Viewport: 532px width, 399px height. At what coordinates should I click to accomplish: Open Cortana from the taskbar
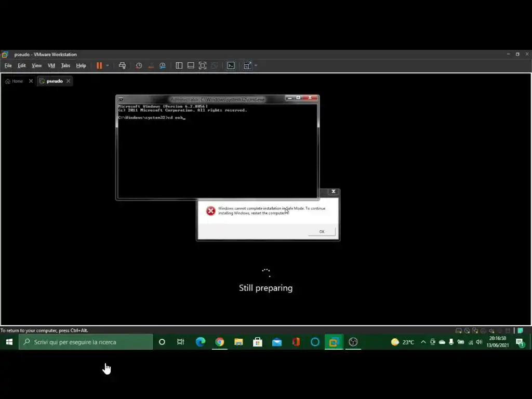pyautogui.click(x=162, y=342)
